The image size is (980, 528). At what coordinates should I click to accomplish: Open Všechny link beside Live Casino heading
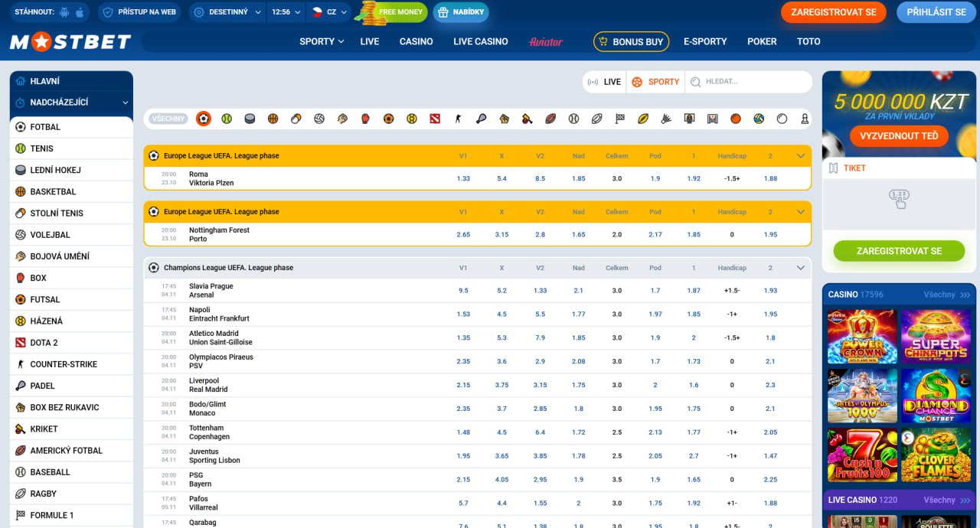pyautogui.click(x=946, y=500)
